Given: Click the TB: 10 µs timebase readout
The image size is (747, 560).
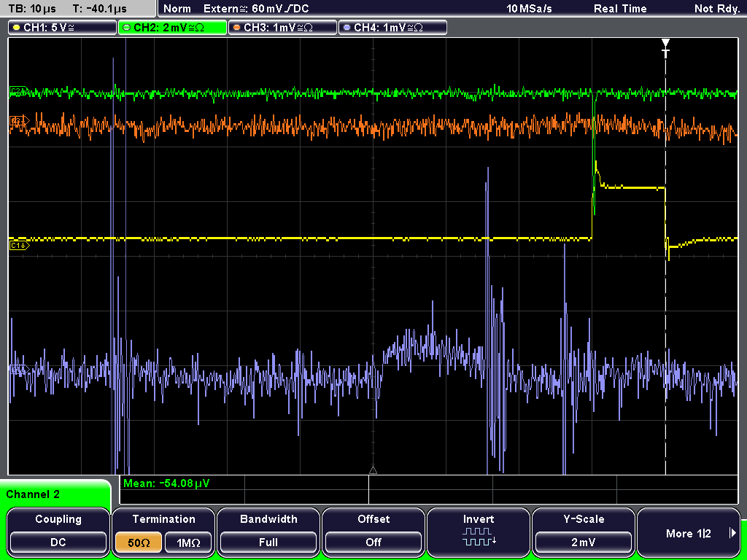Looking at the screenshot, I should 32,9.
